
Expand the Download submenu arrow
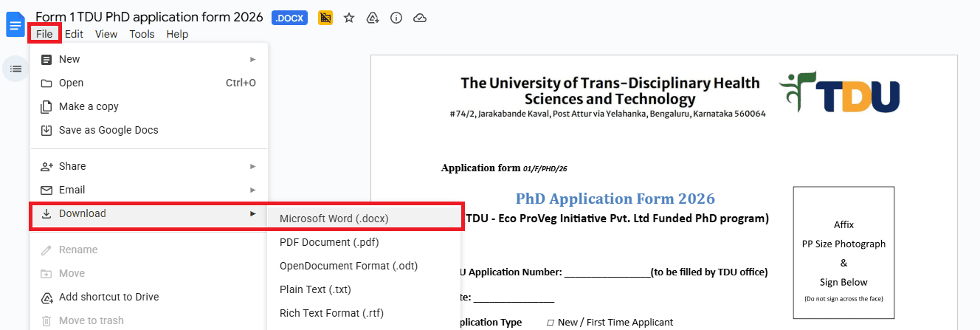tap(253, 213)
